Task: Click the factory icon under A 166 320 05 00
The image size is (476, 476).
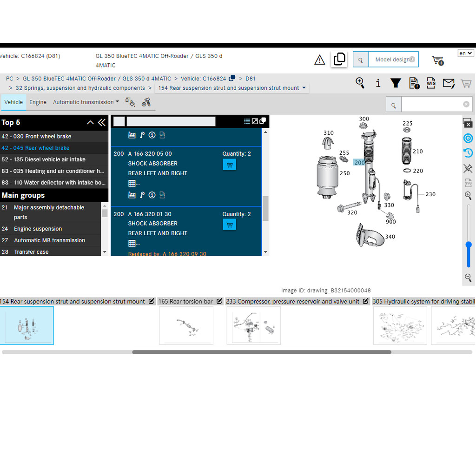Action: click(x=132, y=195)
